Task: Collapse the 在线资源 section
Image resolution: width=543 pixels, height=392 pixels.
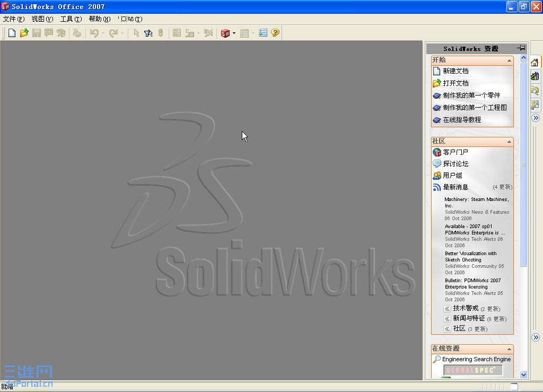Action: coord(510,349)
